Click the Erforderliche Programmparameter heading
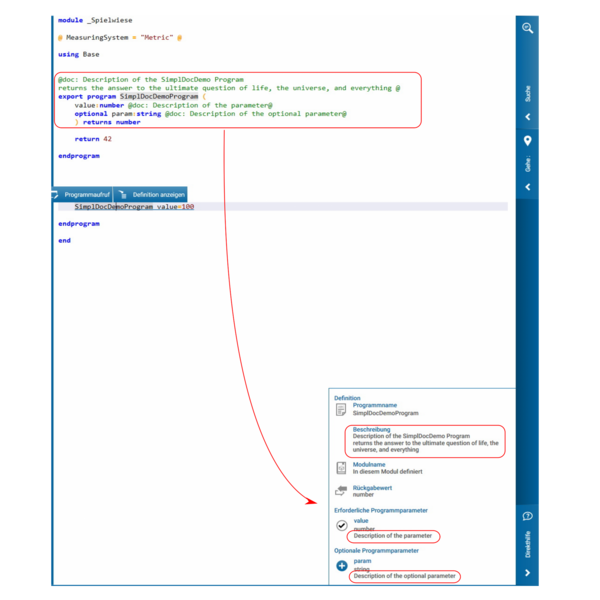Viewport: 600px width, 600px height. click(x=381, y=510)
